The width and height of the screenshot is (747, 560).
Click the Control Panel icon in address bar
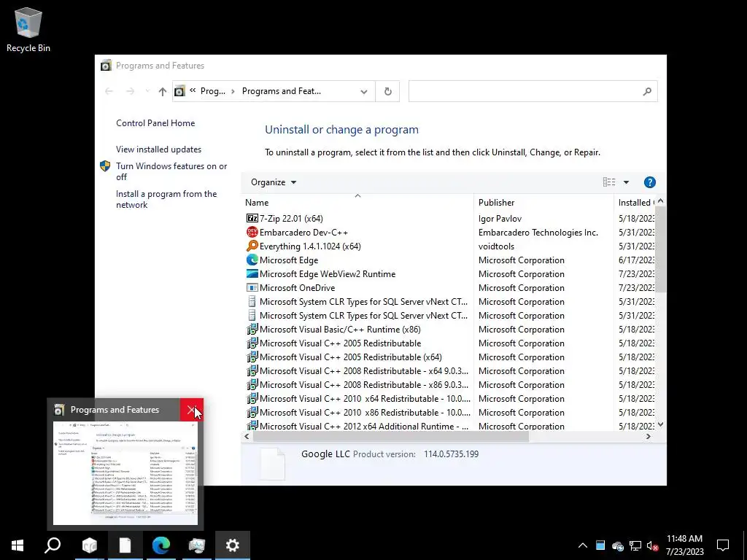click(179, 91)
